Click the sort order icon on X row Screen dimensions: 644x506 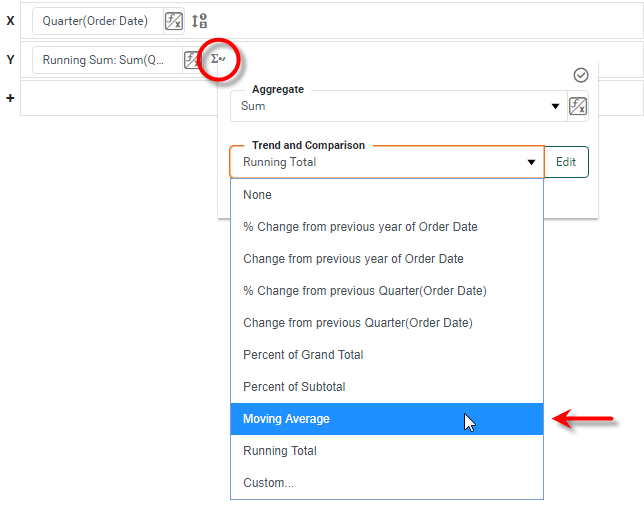[x=199, y=21]
